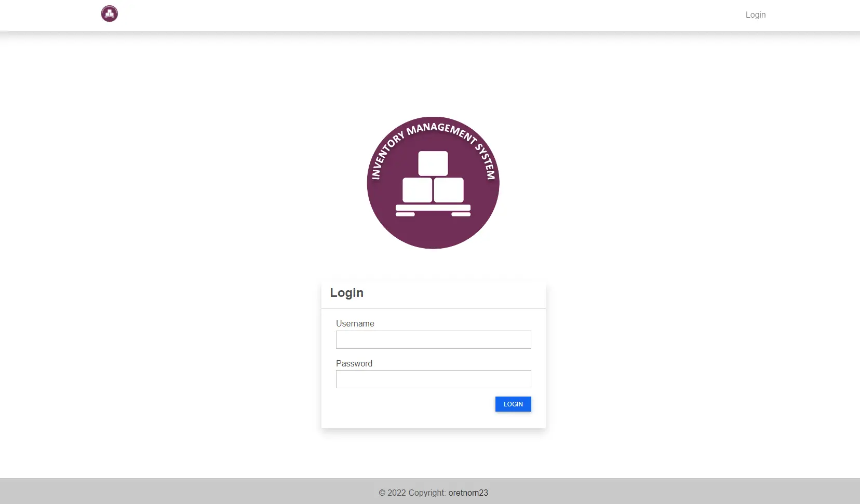The width and height of the screenshot is (860, 504).
Task: Click the pallet graphic beneath the boxes
Action: pyautogui.click(x=433, y=210)
